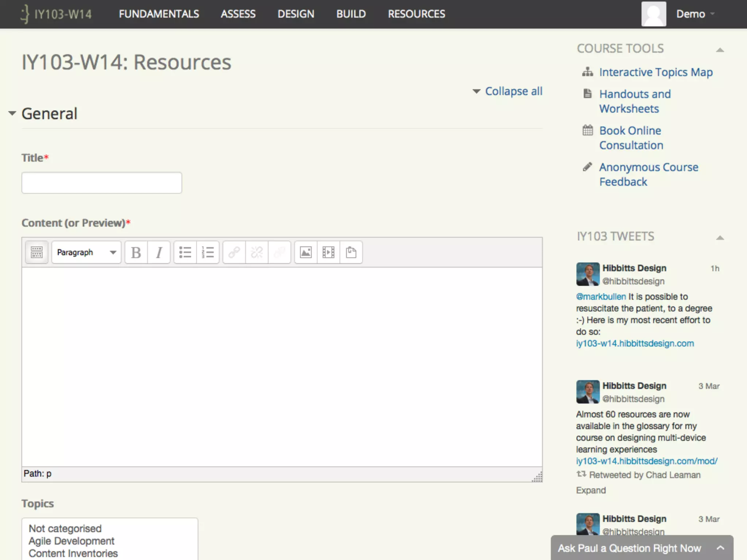This screenshot has width=747, height=560.
Task: Toggle the editor toolbar rows
Action: point(36,252)
